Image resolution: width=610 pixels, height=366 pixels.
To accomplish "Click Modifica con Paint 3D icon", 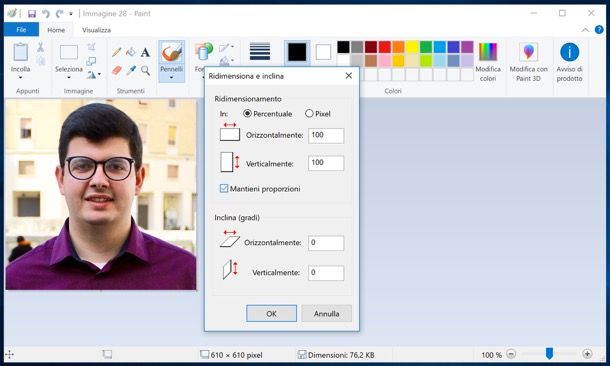I will pos(528,52).
